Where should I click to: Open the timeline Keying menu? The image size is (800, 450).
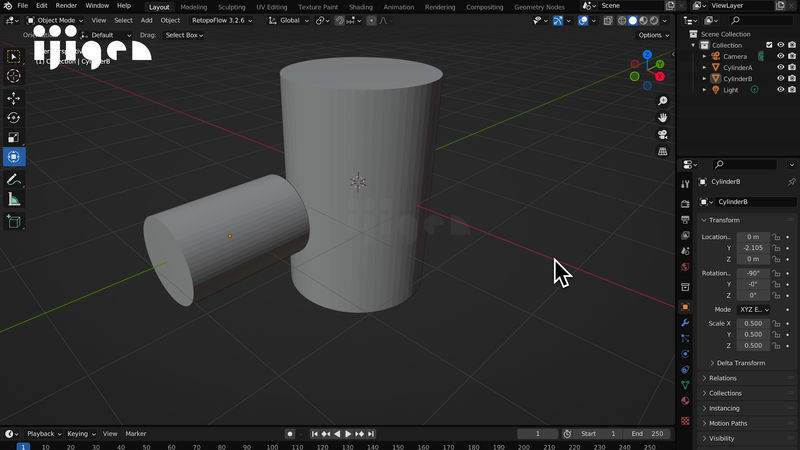coord(81,434)
